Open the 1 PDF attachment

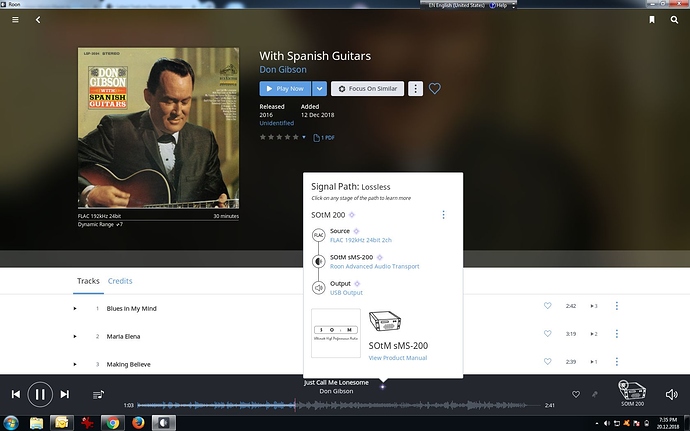coord(323,138)
